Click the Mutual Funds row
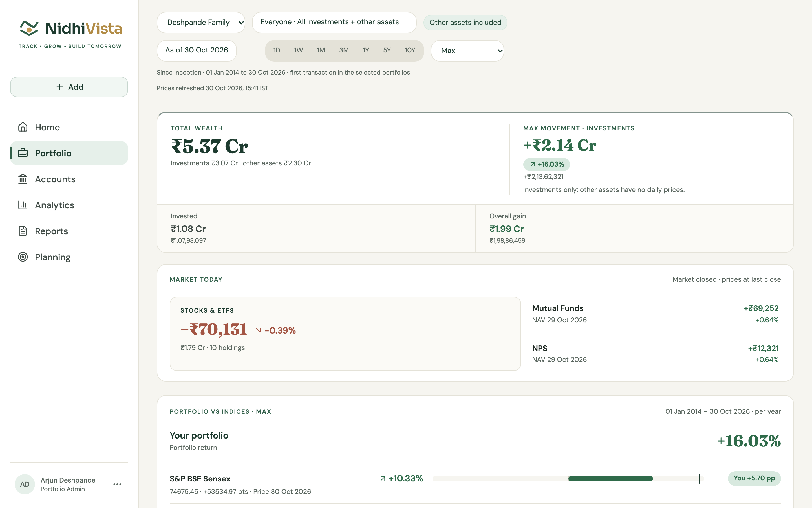The image size is (812, 508). coord(655,314)
